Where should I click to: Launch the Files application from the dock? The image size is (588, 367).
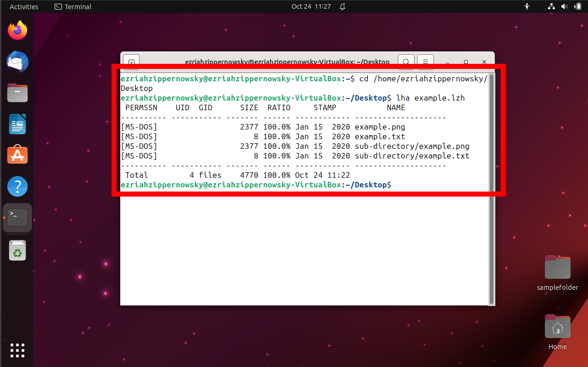17,92
